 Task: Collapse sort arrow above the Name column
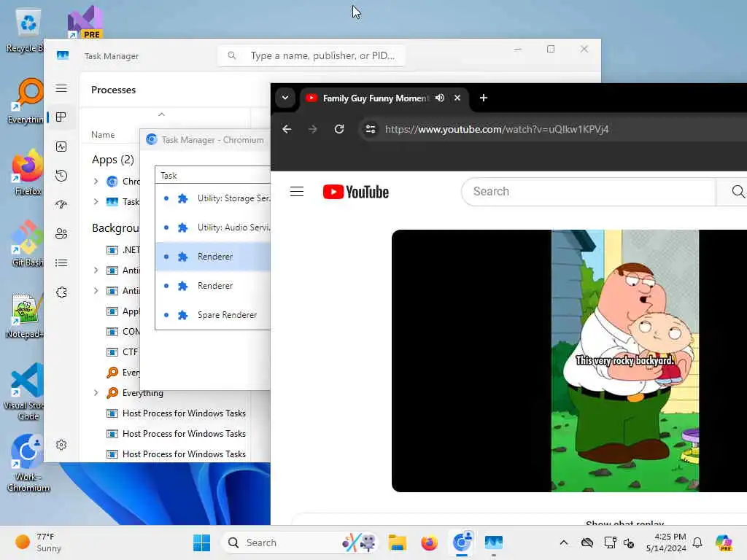point(161,114)
